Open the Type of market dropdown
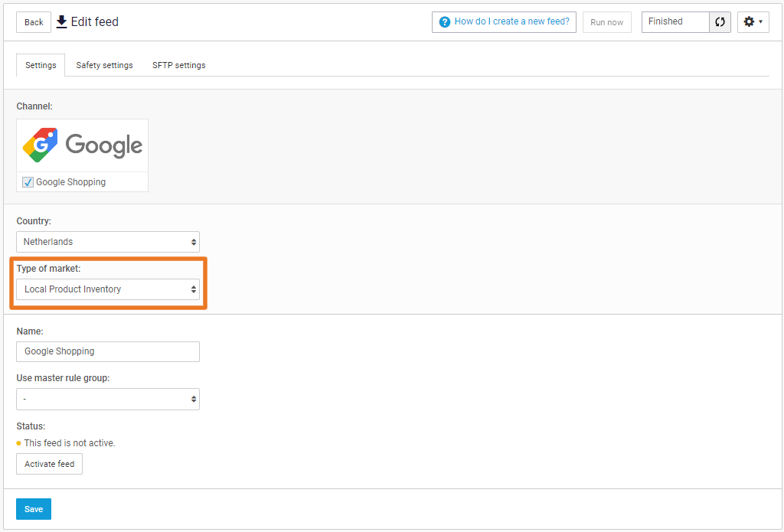Viewport: 784px width, 532px height. coord(108,289)
